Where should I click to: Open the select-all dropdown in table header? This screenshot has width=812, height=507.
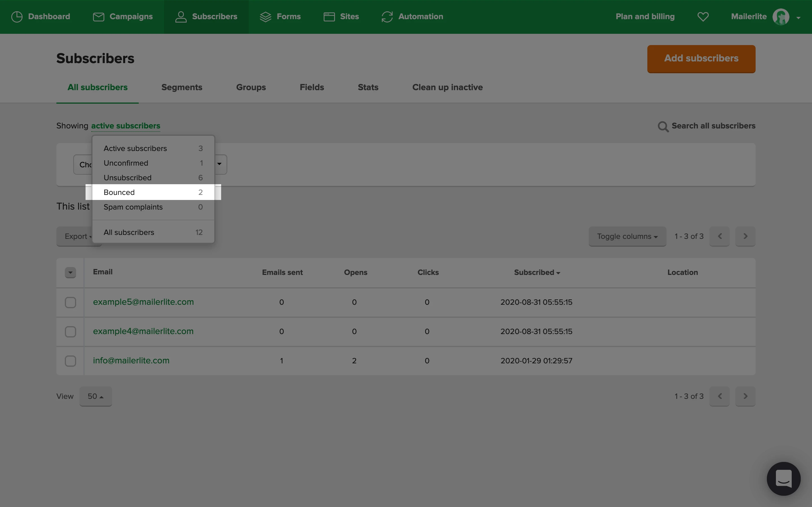coord(70,273)
